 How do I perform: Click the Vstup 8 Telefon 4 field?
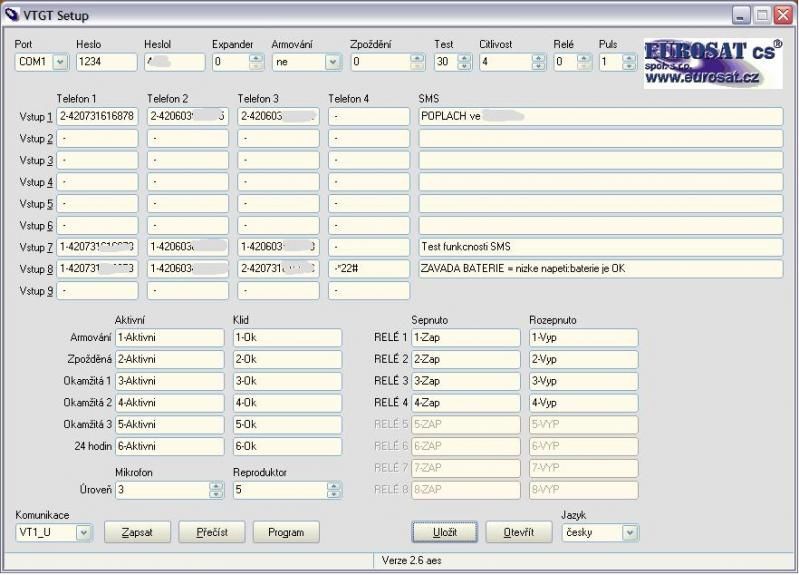click(x=368, y=269)
